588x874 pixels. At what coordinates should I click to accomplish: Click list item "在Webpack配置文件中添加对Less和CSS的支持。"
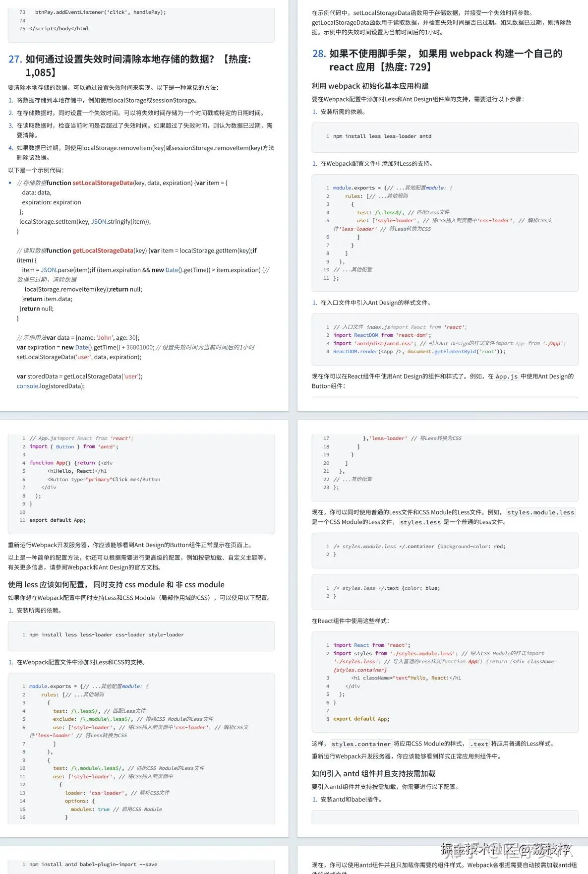(x=82, y=662)
